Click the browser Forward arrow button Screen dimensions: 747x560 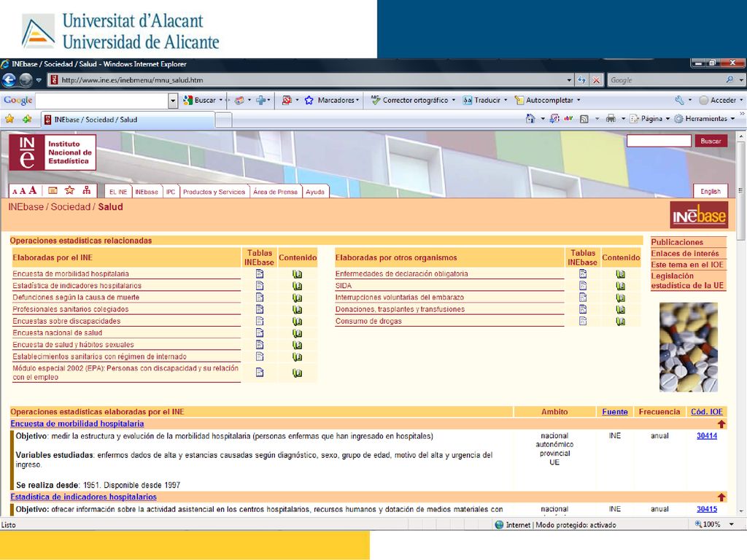[x=26, y=80]
